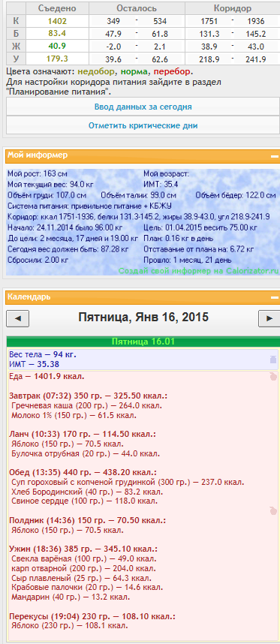Click the Полдник (14:36) meal heading
Viewport: 280px width, 644px height.
87,520
